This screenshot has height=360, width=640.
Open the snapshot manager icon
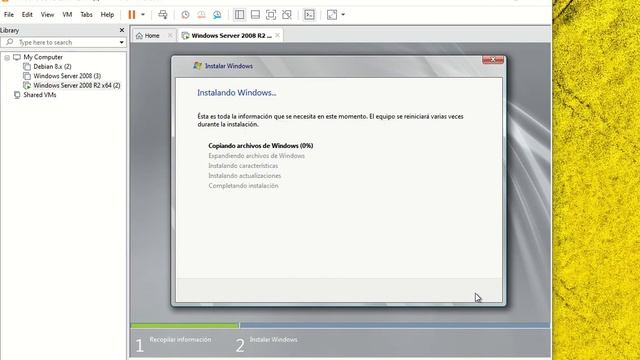point(217,15)
